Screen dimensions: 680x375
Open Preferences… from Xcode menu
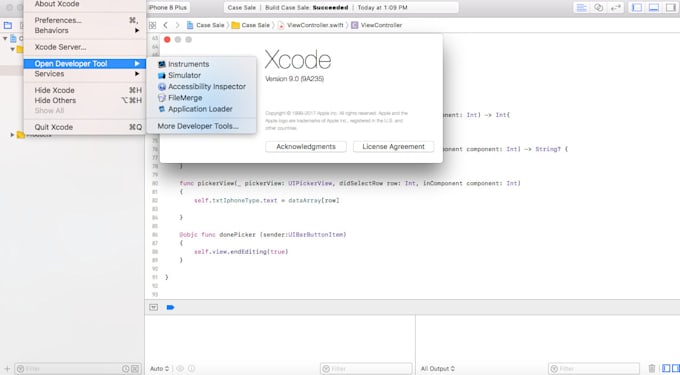pyautogui.click(x=85, y=20)
